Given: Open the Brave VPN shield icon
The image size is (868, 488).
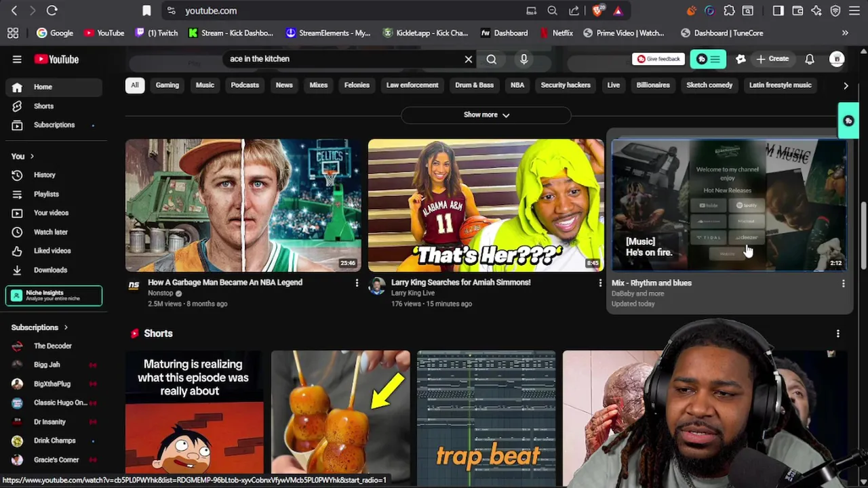Looking at the screenshot, I should pos(835,11).
